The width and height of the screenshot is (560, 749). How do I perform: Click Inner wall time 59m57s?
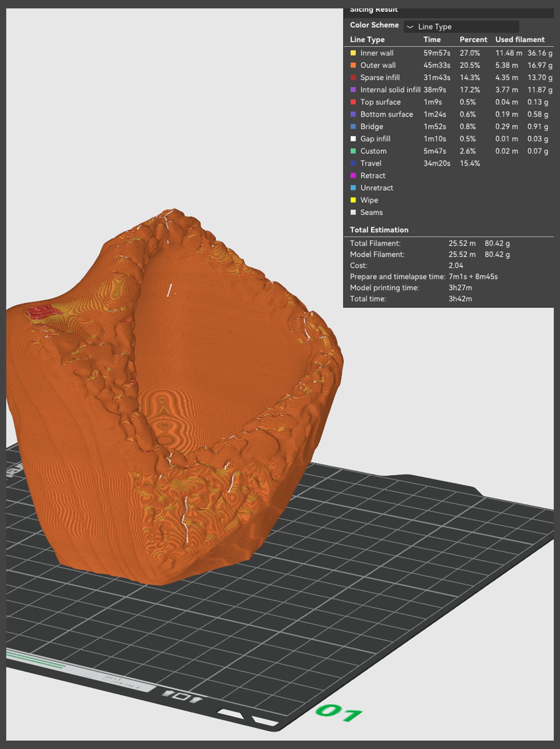437,53
